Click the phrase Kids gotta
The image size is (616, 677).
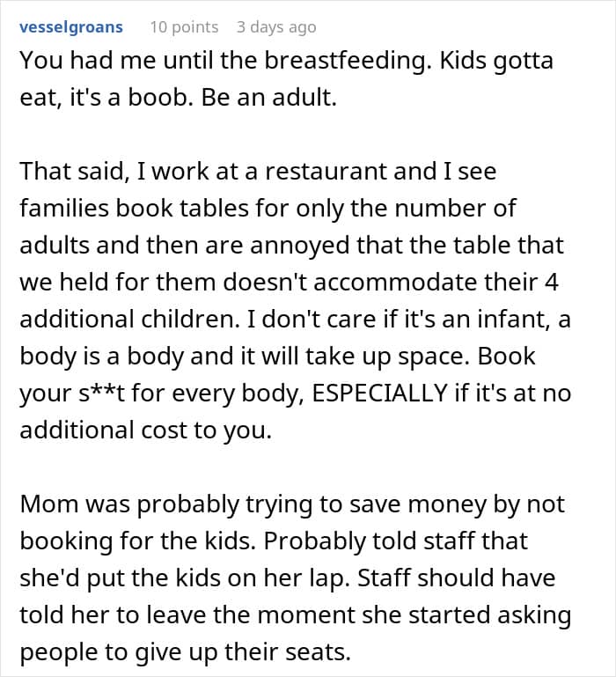click(x=496, y=61)
